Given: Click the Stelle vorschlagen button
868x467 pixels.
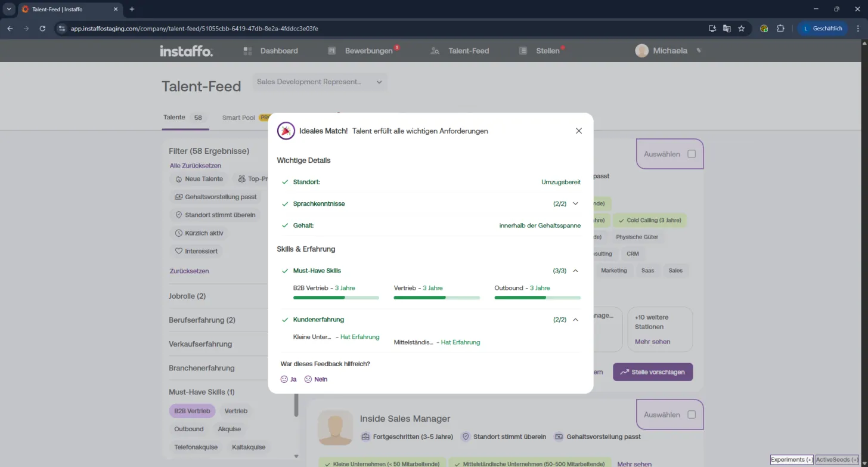Looking at the screenshot, I should tap(653, 372).
